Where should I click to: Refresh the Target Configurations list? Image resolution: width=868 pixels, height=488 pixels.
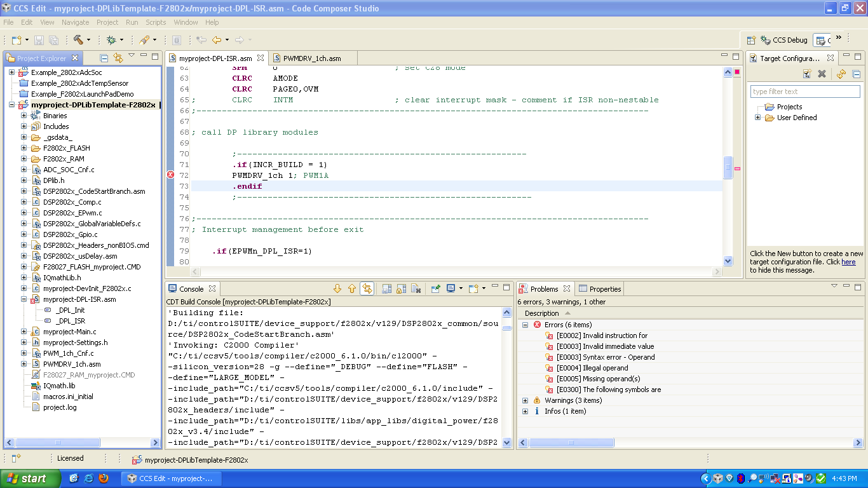pyautogui.click(x=841, y=74)
